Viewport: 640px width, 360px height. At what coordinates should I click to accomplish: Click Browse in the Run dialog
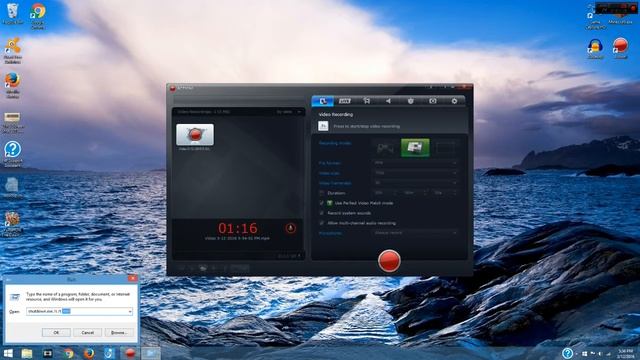coord(119,333)
